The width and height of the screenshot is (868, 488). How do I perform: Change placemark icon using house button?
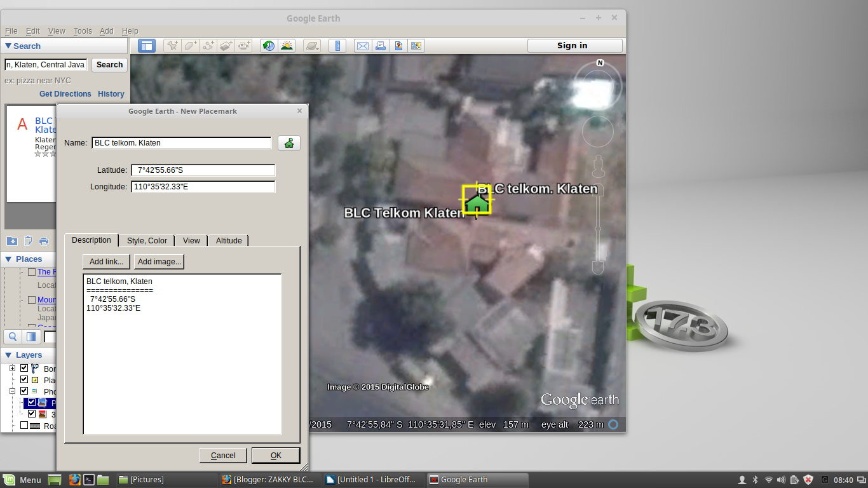tap(289, 143)
